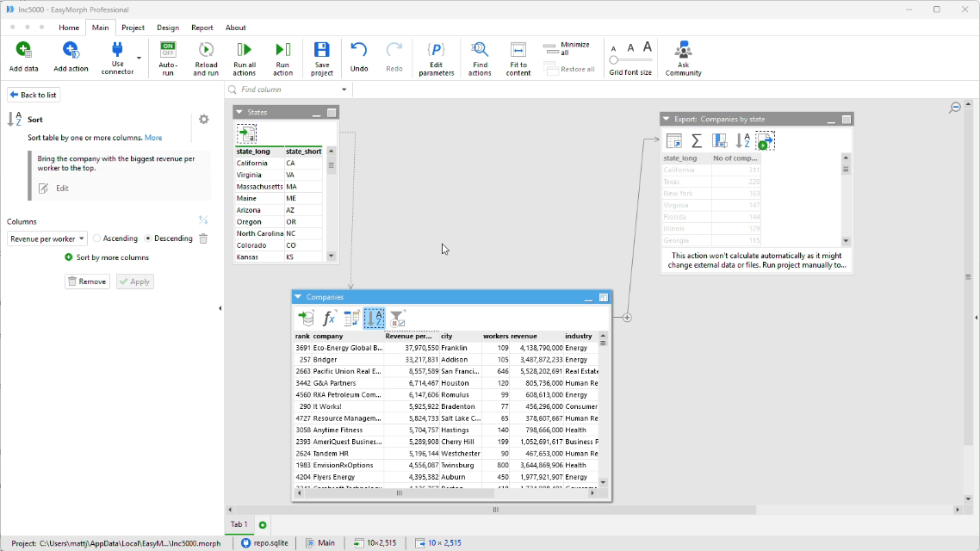Click Restore all tables
The width and height of the screenshot is (980, 551).
569,69
